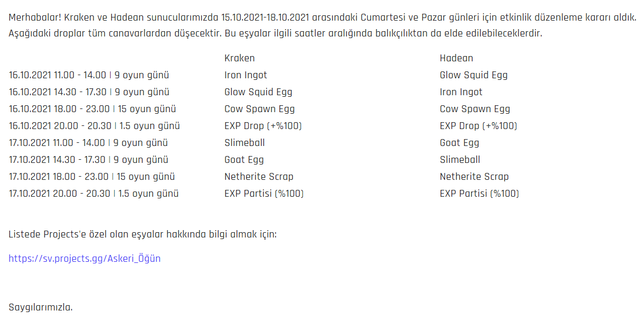This screenshot has height=320, width=644.
Task: Select Goat Egg in the Hadean column
Action: click(x=459, y=143)
